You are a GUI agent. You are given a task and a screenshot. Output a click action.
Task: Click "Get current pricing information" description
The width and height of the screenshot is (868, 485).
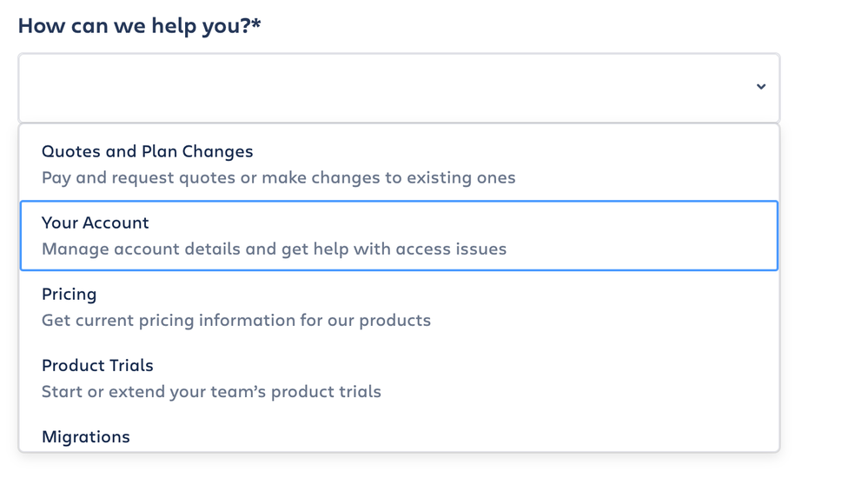(236, 321)
